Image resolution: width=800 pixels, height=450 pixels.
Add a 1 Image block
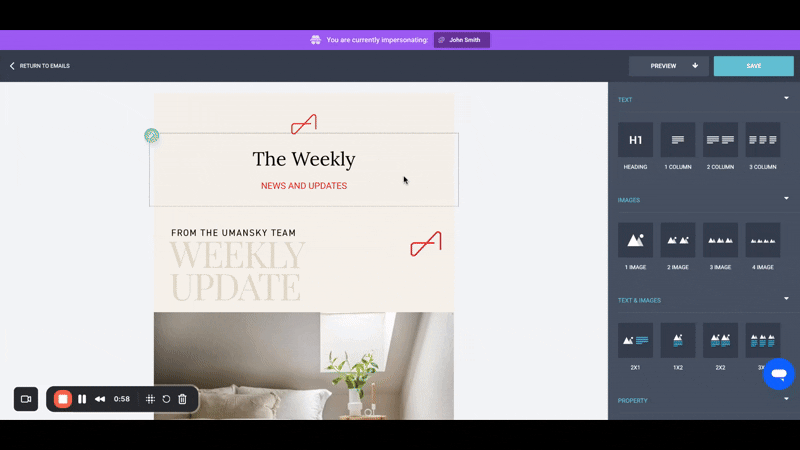point(635,240)
